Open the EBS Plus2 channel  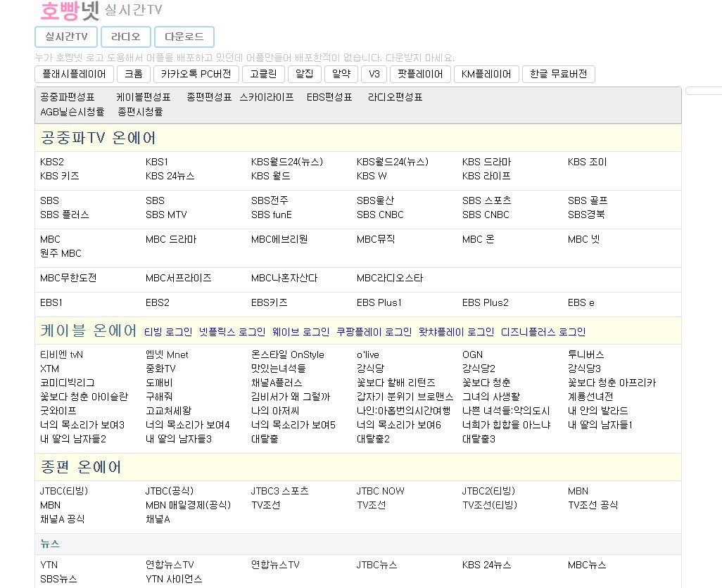pyautogui.click(x=486, y=302)
